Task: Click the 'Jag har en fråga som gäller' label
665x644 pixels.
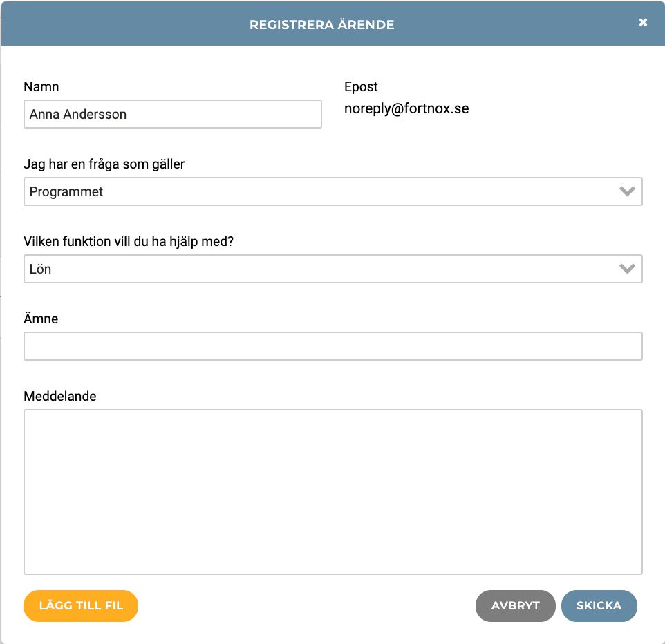Action: tap(104, 164)
